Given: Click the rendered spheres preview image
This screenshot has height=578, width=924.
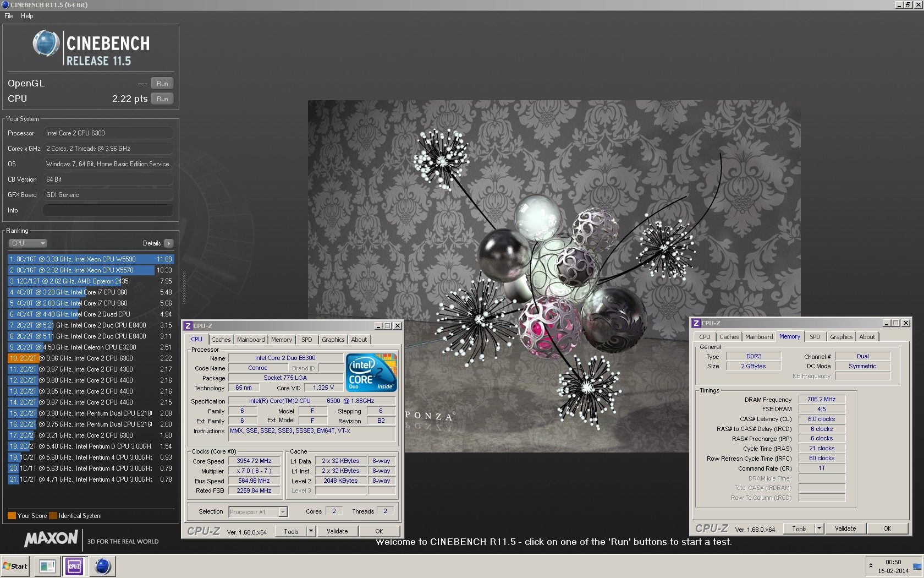Looking at the screenshot, I should click(x=554, y=276).
